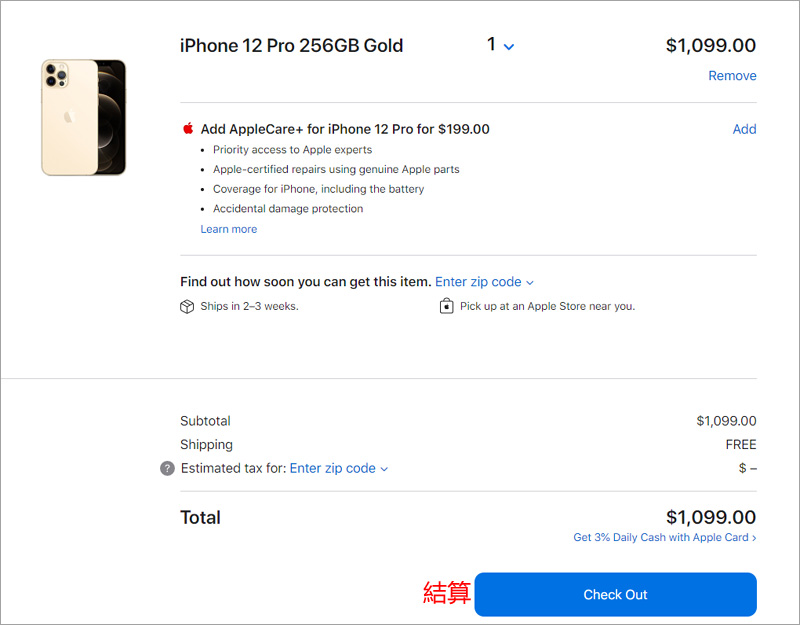This screenshot has width=800, height=625.
Task: Click the bold Total amount $1,099.00
Action: click(710, 517)
